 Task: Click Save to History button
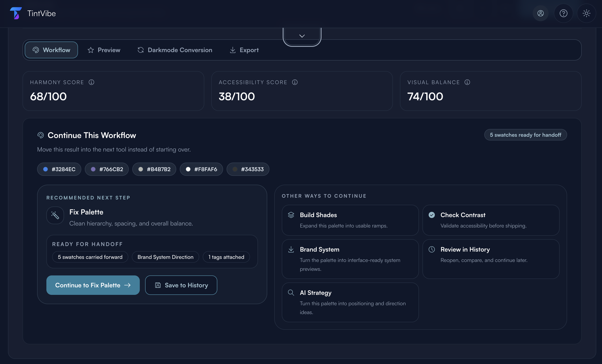click(x=181, y=285)
